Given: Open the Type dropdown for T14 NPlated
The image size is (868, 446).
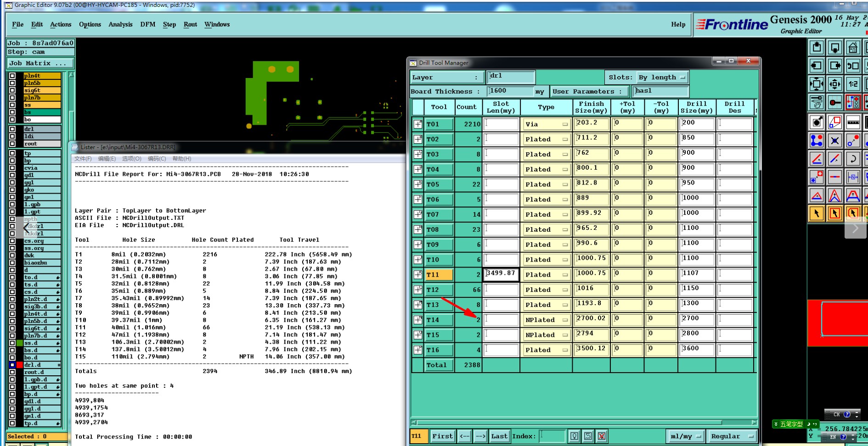Looking at the screenshot, I should (546, 320).
